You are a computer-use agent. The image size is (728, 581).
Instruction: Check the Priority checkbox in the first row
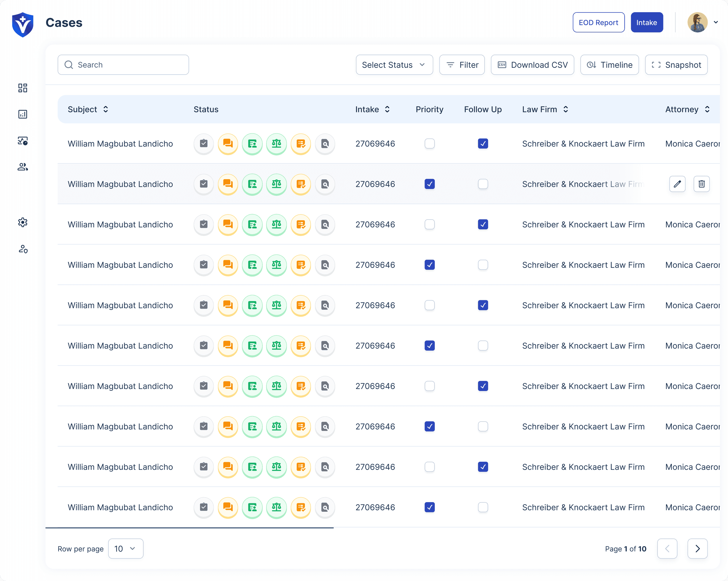(430, 144)
